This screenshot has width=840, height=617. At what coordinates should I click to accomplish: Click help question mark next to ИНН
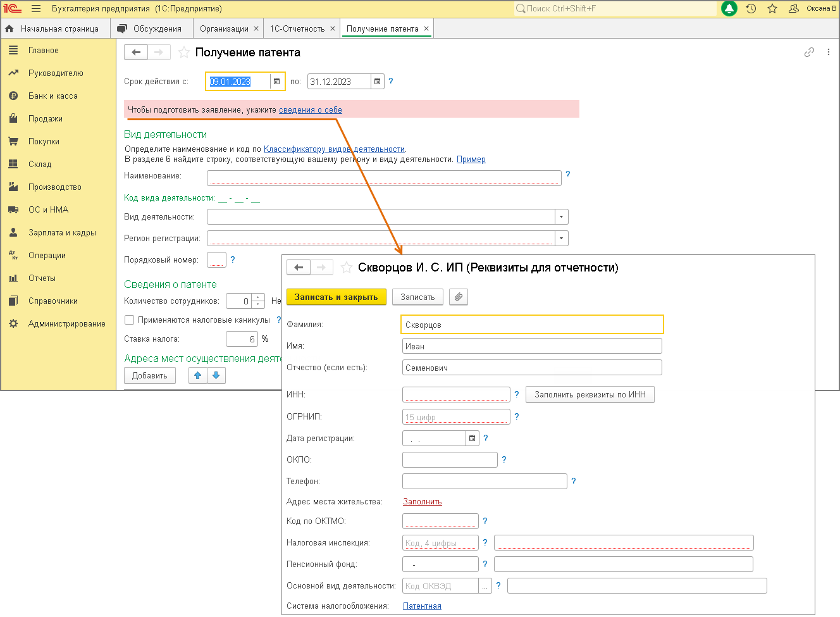(517, 394)
